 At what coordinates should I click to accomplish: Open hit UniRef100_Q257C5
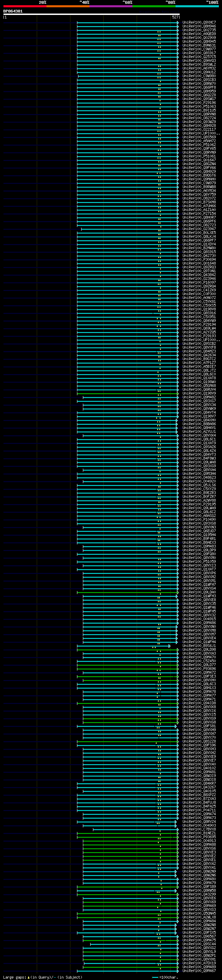(x=199, y=57)
